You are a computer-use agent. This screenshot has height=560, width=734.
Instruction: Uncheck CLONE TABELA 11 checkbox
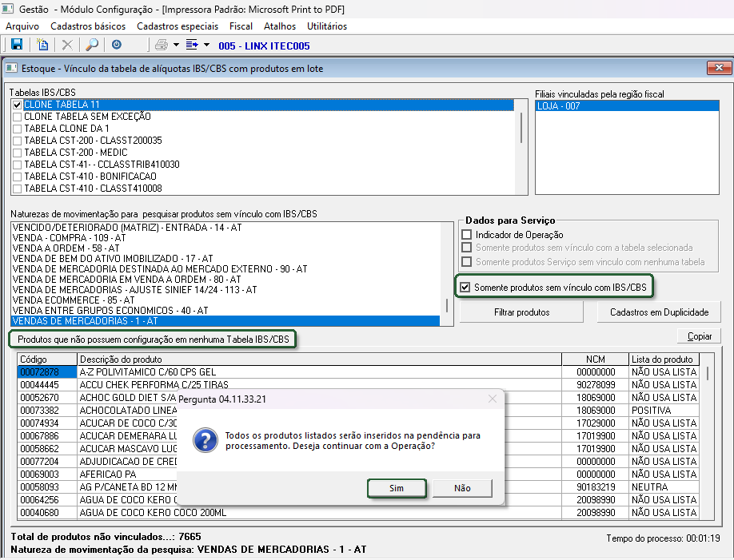pos(18,105)
